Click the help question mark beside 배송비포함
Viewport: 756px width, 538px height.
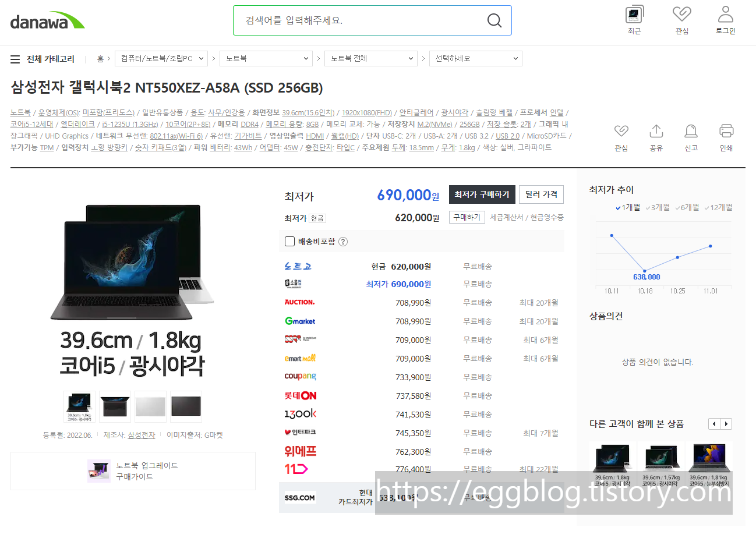point(343,242)
